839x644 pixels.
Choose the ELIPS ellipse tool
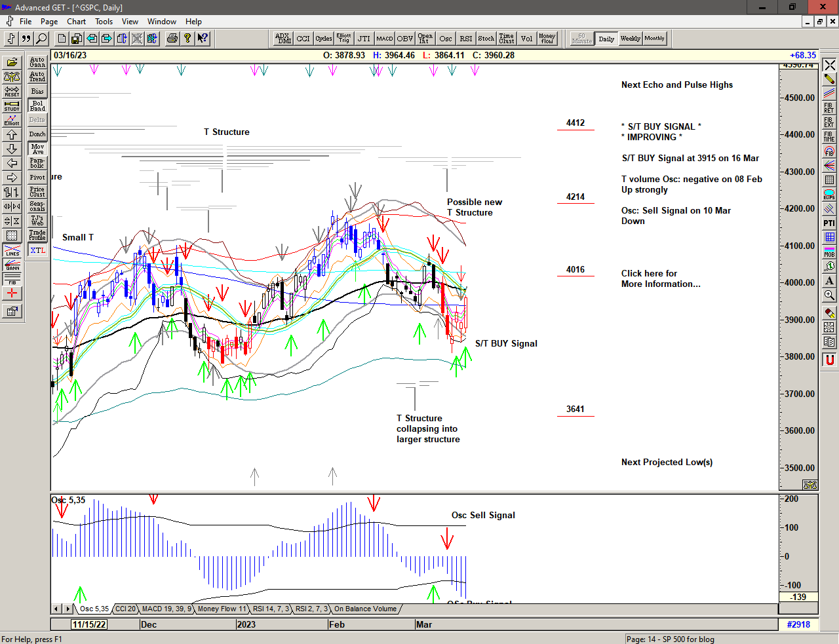(829, 194)
